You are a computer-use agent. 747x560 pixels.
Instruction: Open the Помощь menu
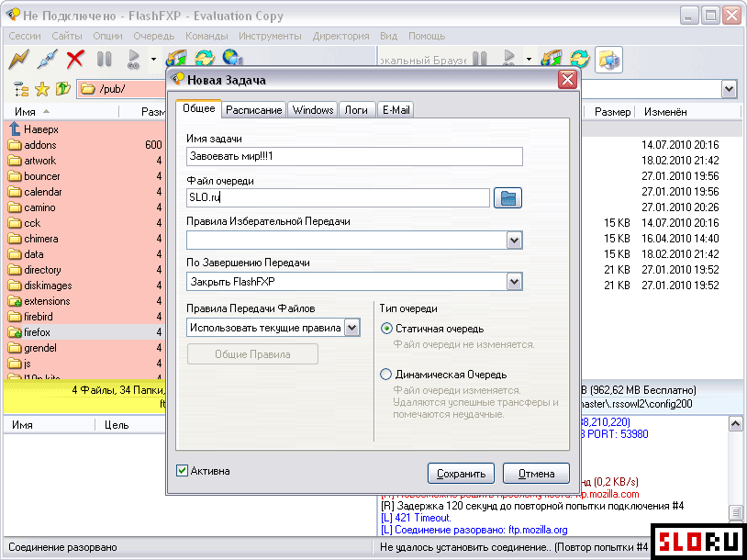tap(427, 36)
